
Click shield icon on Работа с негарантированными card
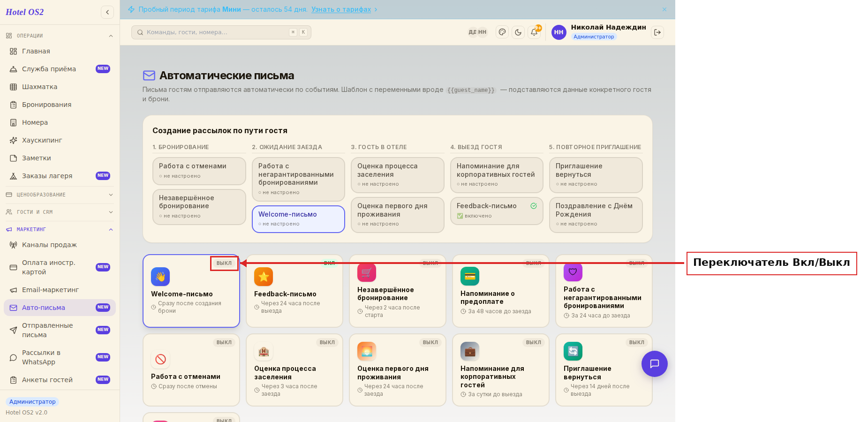point(573,272)
